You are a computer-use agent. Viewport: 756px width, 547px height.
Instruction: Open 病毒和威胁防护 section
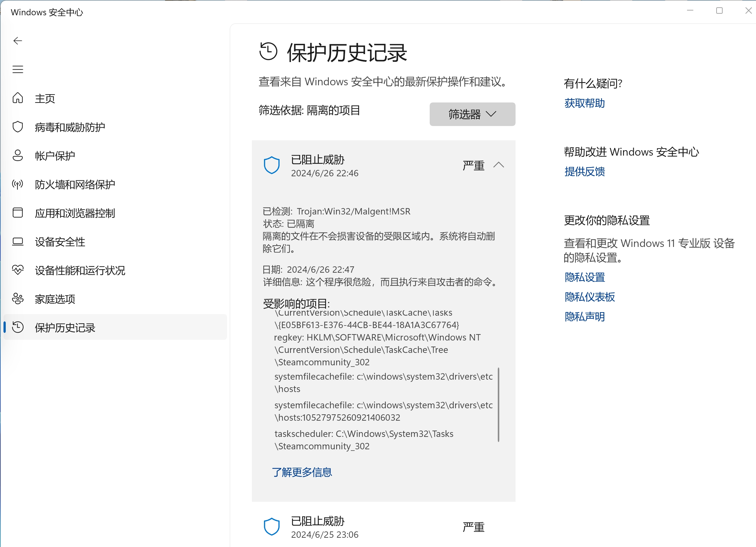pyautogui.click(x=115, y=127)
